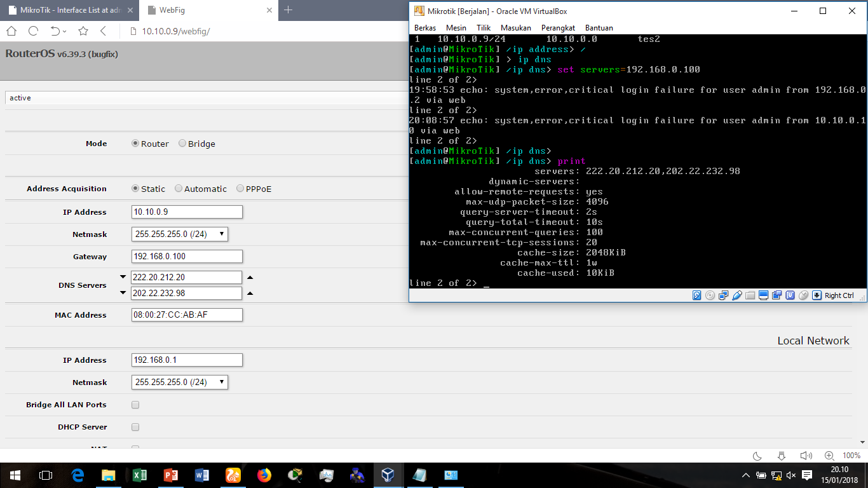Close the MikroTik Interface List tab
868x488 pixels.
tap(130, 10)
